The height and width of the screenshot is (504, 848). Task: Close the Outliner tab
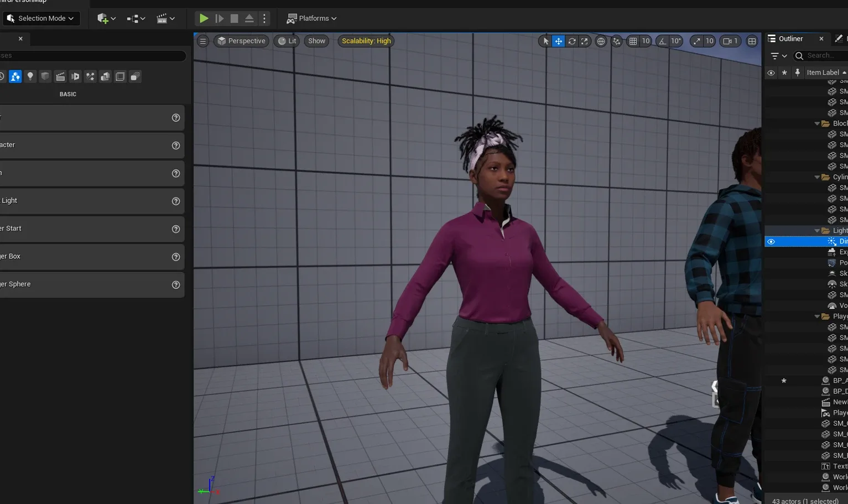821,39
